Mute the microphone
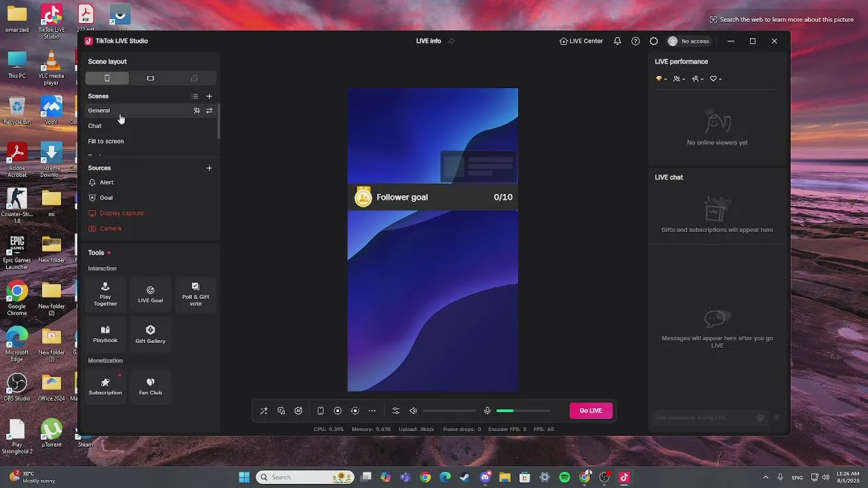868x488 pixels. tap(487, 411)
